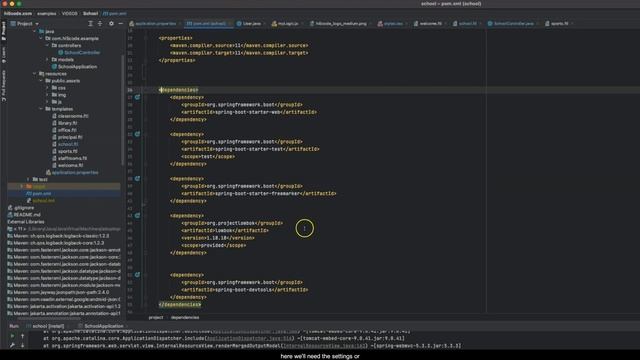Click dependencies breadcrumb below the editor
This screenshot has height=360, width=640.
point(185,317)
